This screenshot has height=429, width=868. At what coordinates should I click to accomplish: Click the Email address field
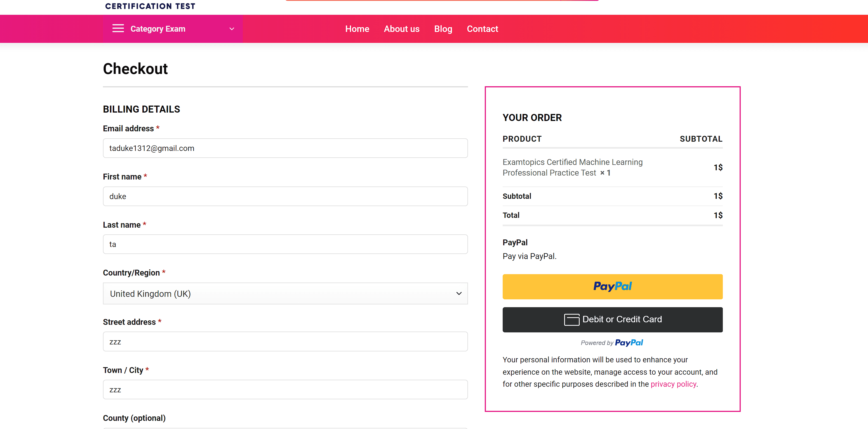pos(285,148)
